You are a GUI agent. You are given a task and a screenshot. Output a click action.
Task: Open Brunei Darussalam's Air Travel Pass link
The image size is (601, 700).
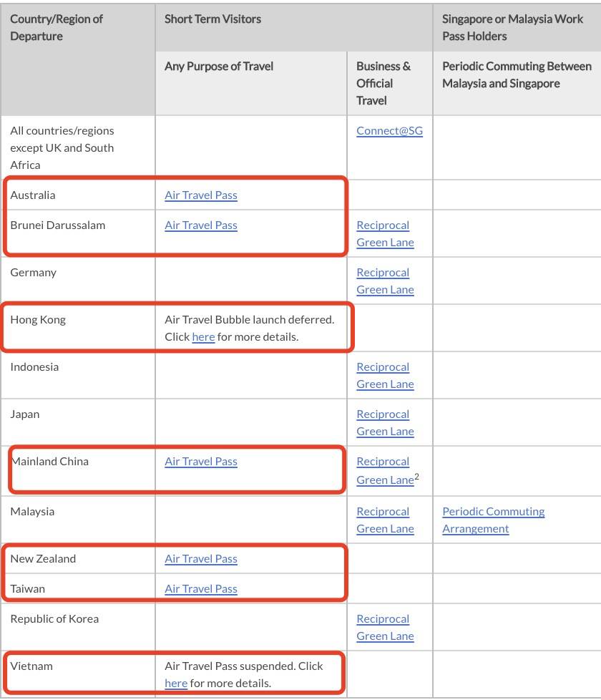201,225
